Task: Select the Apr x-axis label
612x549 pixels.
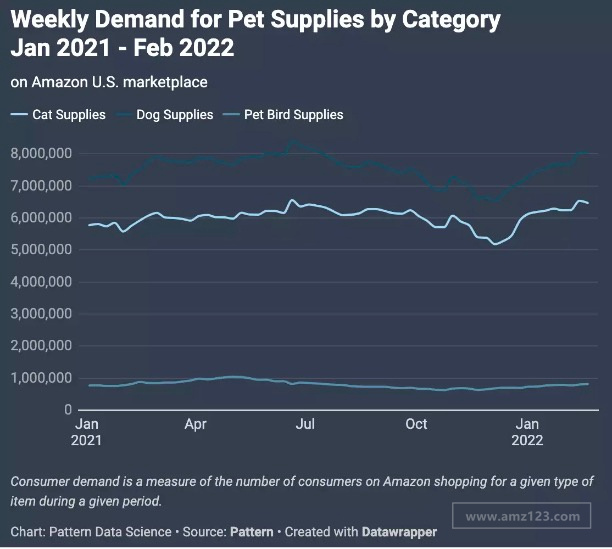Action: click(x=196, y=424)
